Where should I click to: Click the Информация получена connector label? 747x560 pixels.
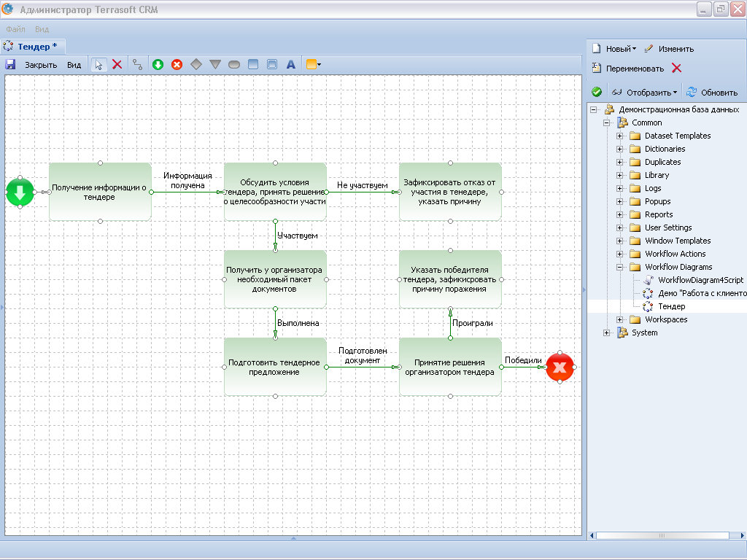tap(187, 181)
